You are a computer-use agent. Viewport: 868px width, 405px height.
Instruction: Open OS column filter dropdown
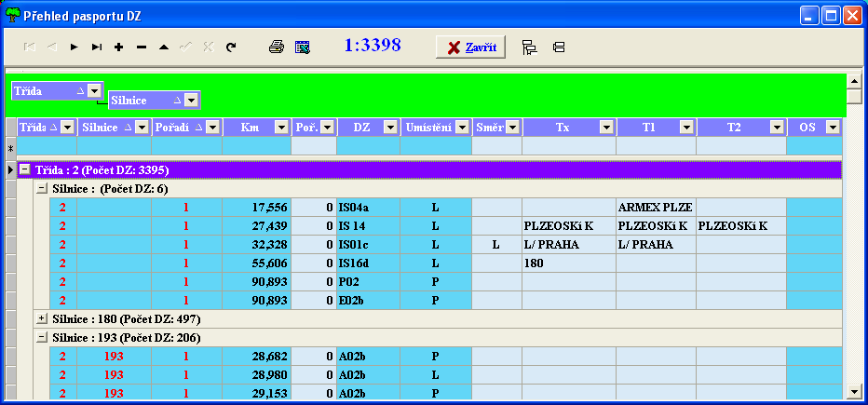coord(833,128)
